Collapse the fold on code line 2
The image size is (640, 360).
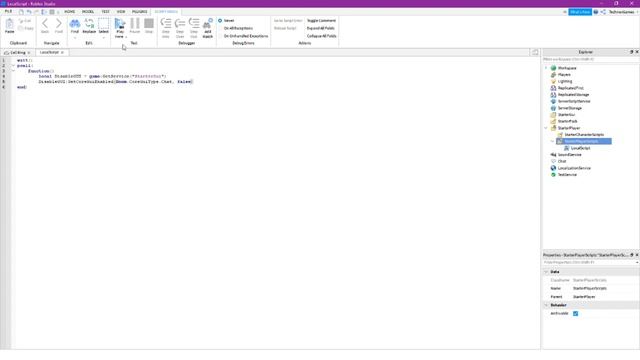pyautogui.click(x=13, y=65)
